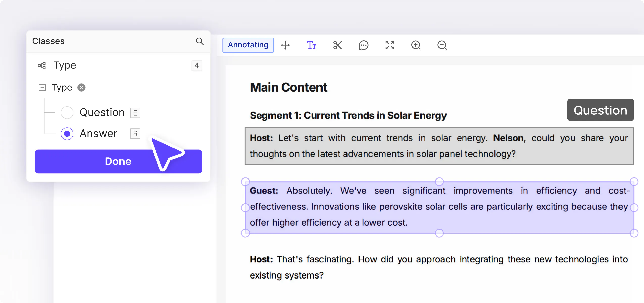This screenshot has width=644, height=303.
Task: Click the Question label tag
Action: pyautogui.click(x=600, y=110)
